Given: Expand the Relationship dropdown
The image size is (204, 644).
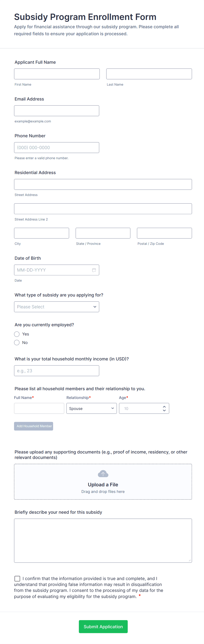Looking at the screenshot, I should (91, 408).
